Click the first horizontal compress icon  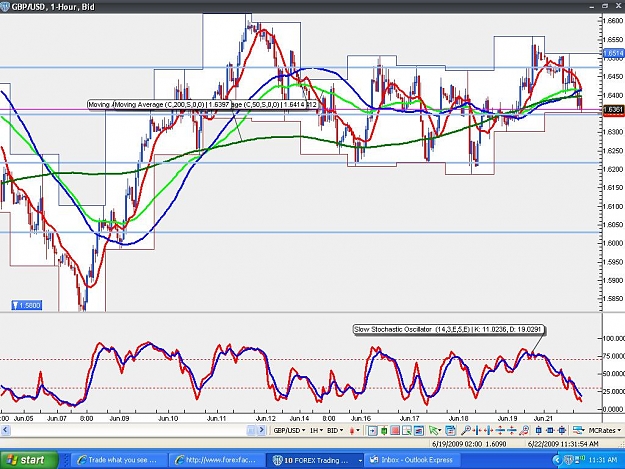coord(477,430)
